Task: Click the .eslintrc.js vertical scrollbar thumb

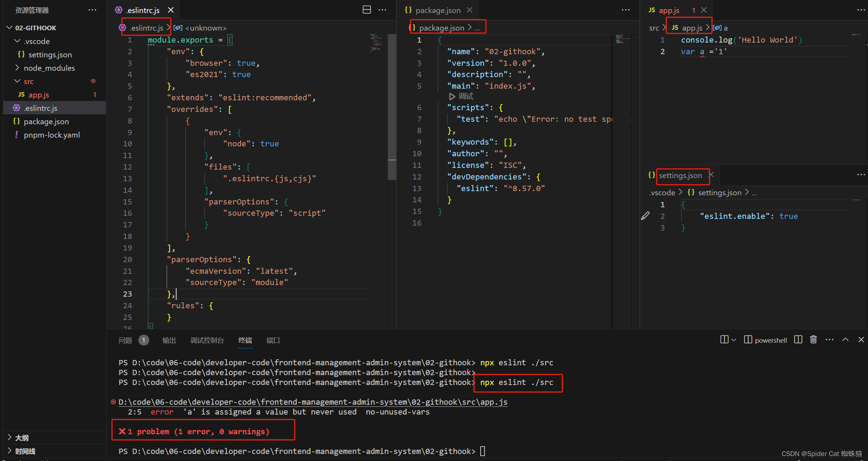Action: pos(392,107)
